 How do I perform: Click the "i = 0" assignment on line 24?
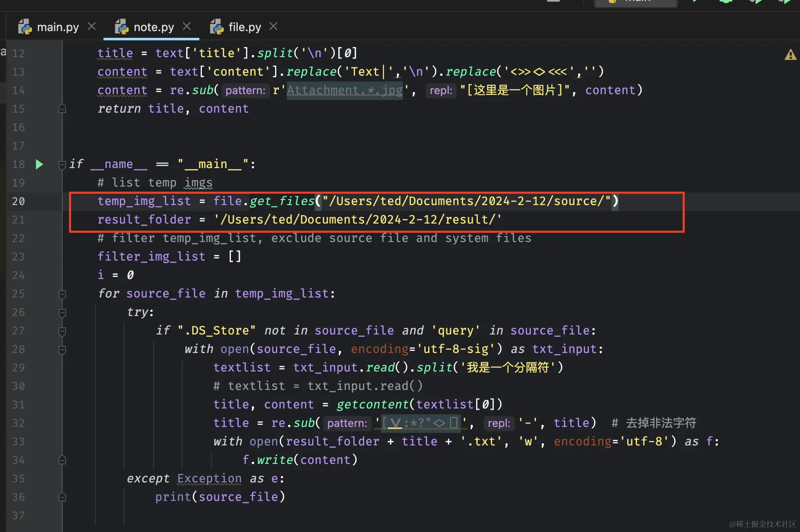(x=116, y=275)
